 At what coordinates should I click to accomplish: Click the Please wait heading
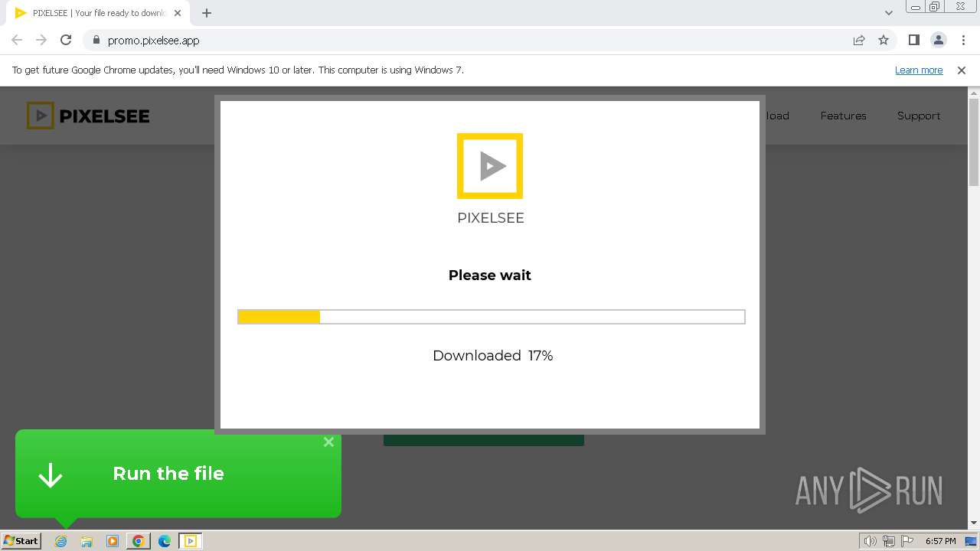pos(490,275)
